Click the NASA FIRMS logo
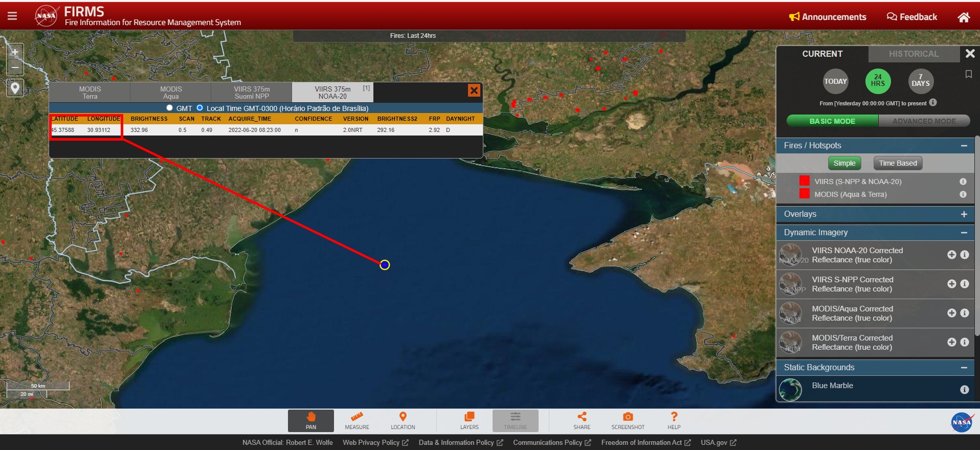Viewport: 980px width, 450px height. (46, 16)
